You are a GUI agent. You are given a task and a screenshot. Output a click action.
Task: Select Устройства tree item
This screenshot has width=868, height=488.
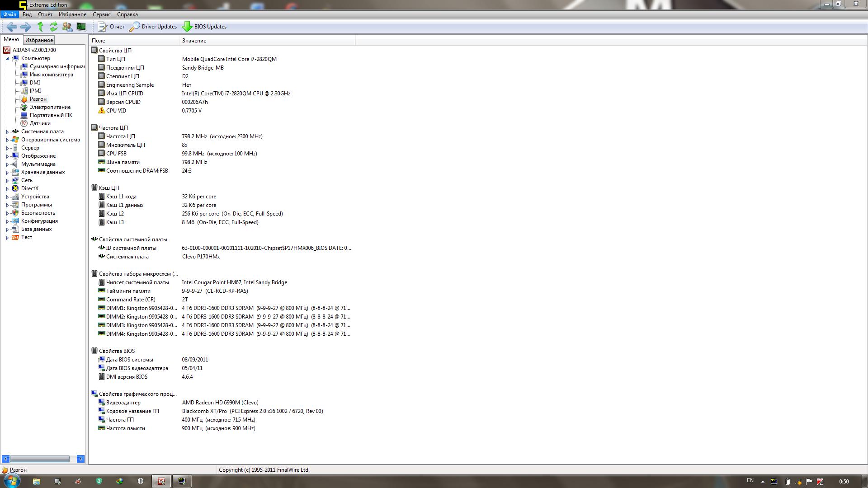[x=35, y=197]
